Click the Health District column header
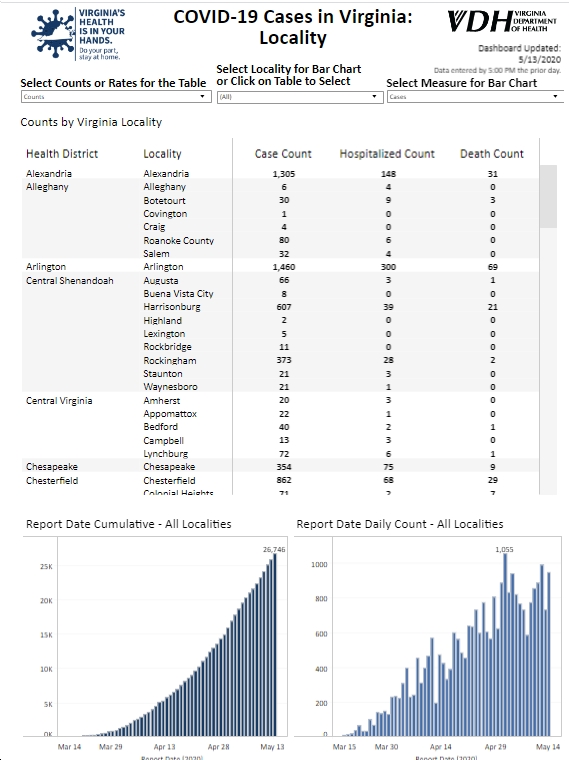The width and height of the screenshot is (569, 760). click(62, 154)
